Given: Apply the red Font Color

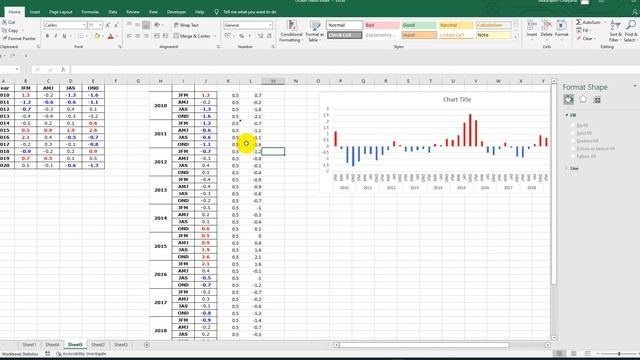Looking at the screenshot, I should point(111,36).
